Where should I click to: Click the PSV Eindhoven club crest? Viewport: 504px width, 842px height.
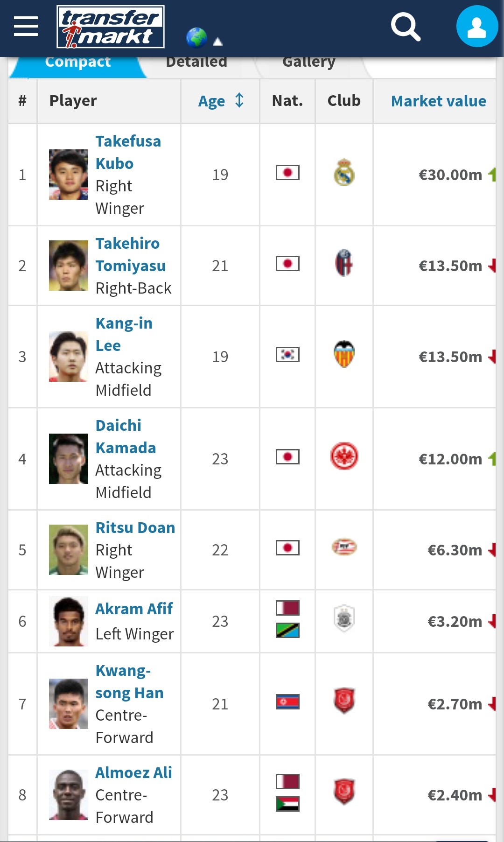point(344,547)
